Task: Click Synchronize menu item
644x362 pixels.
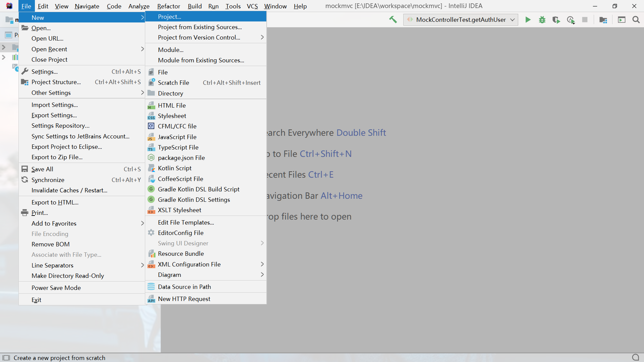Action: pyautogui.click(x=82, y=180)
